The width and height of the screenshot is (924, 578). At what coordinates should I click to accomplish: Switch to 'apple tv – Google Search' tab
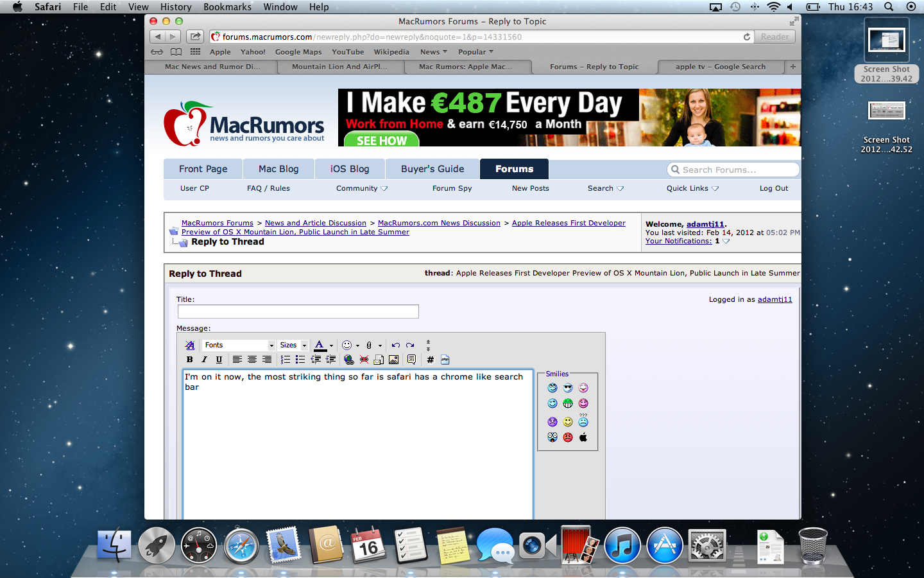[x=721, y=67]
